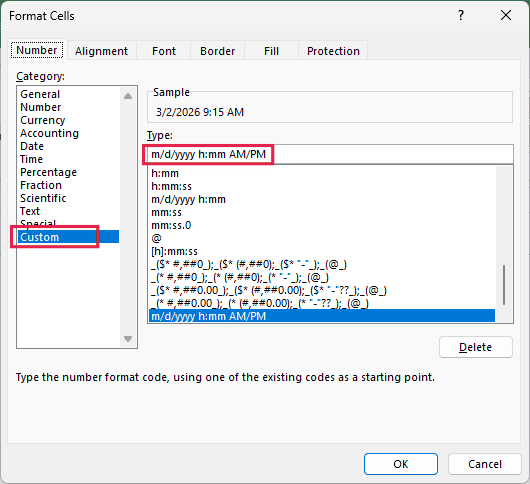
Task: Click the format list scrollbar thumb
Action: coord(504,285)
